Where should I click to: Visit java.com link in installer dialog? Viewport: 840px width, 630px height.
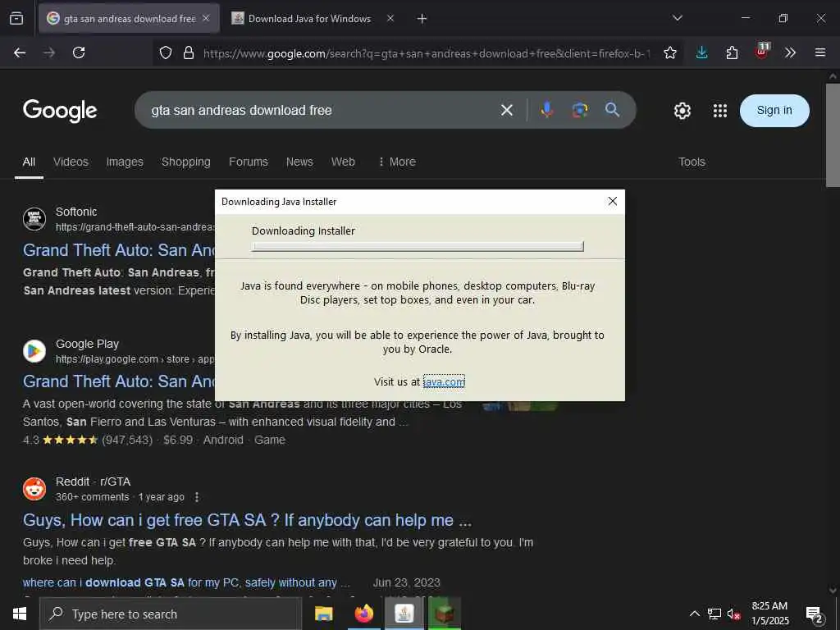[x=444, y=381]
